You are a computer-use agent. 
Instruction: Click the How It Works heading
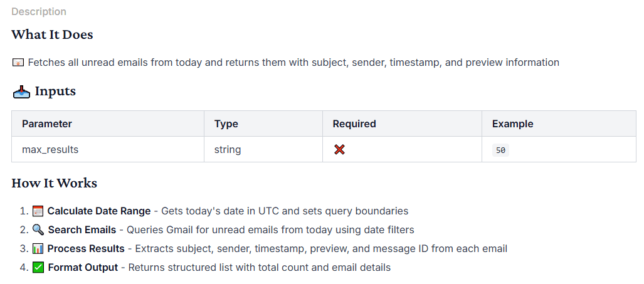pyautogui.click(x=54, y=184)
